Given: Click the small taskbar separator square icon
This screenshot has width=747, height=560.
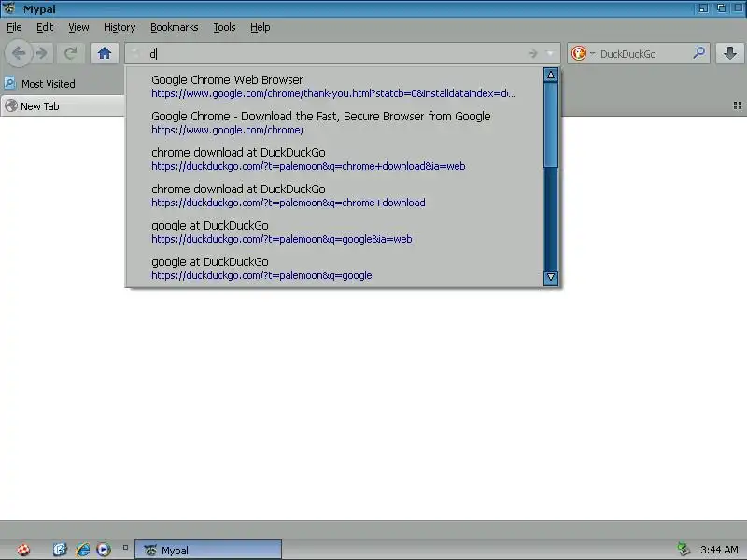Looking at the screenshot, I should click(x=125, y=548).
